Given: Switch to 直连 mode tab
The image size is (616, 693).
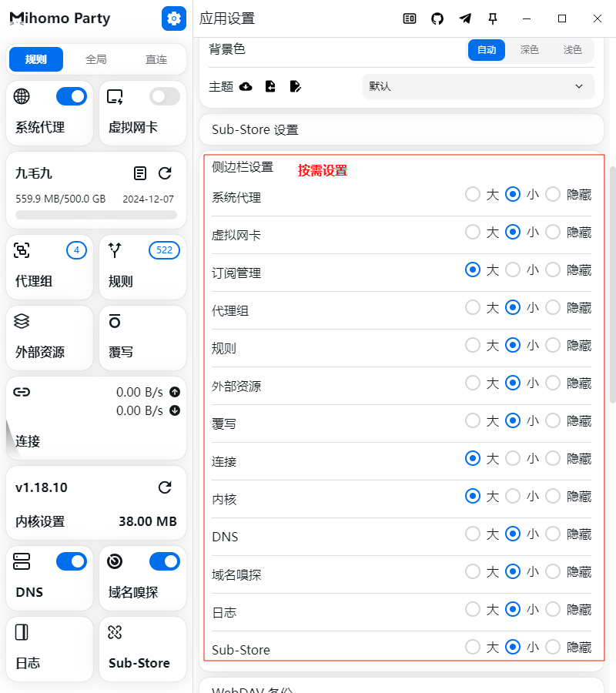Looking at the screenshot, I should pos(156,59).
